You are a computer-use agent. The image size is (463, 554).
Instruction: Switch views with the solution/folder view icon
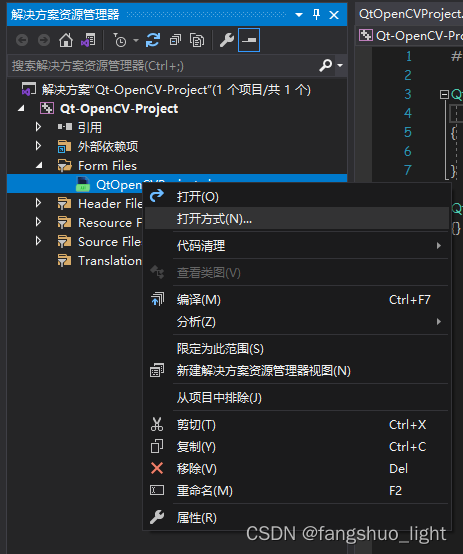(x=88, y=40)
